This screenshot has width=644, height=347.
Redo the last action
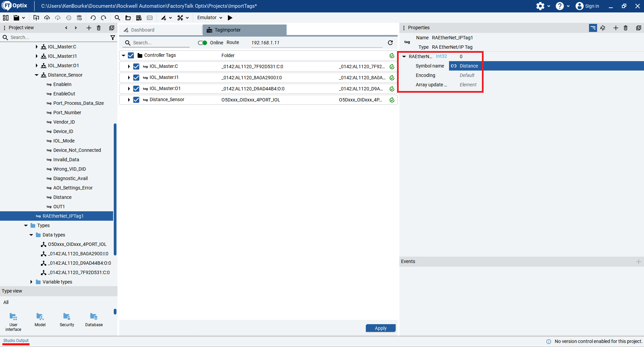[x=104, y=18]
